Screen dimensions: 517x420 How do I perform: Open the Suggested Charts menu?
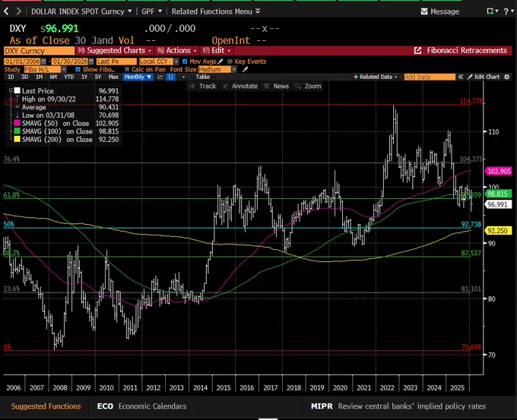click(x=114, y=50)
